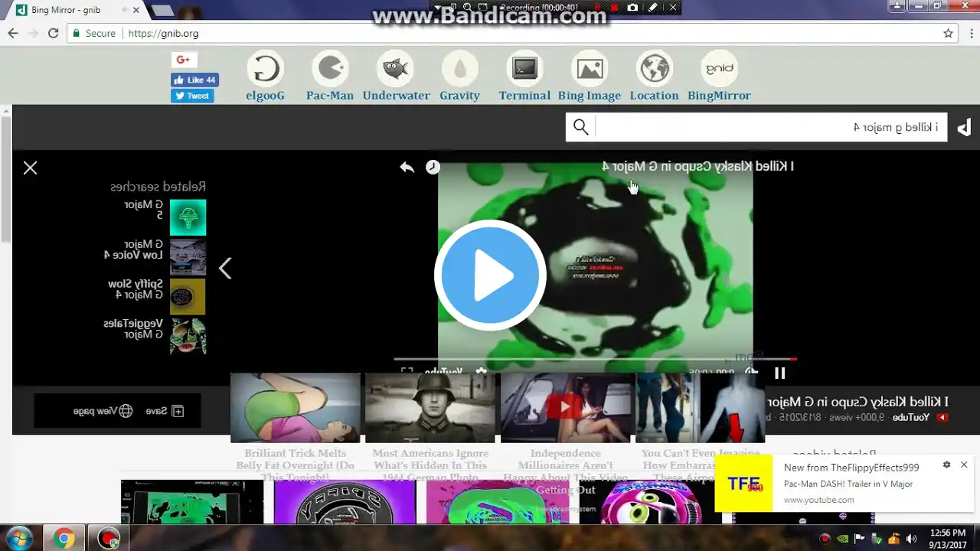Click the NVIDIA tray icon
This screenshot has height=551, width=980.
[842, 539]
